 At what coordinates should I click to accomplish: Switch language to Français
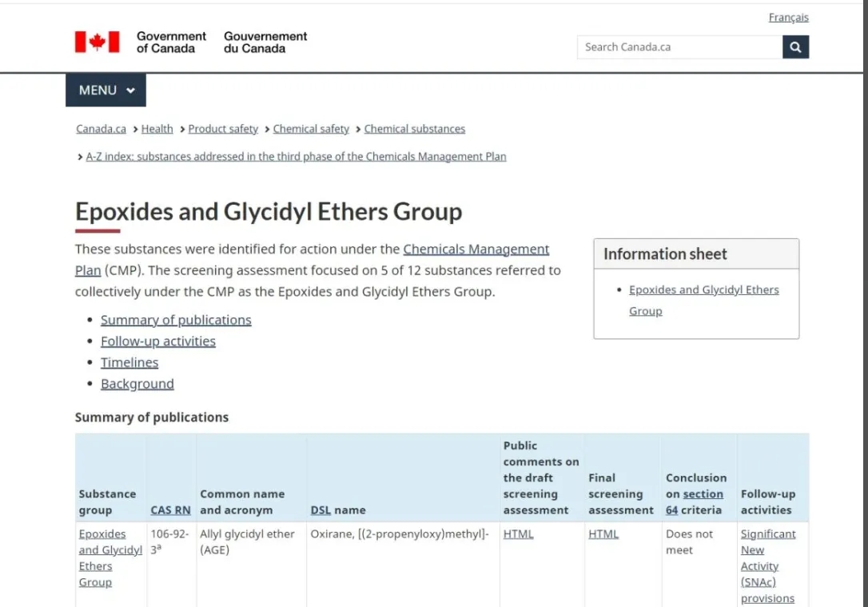coord(788,18)
